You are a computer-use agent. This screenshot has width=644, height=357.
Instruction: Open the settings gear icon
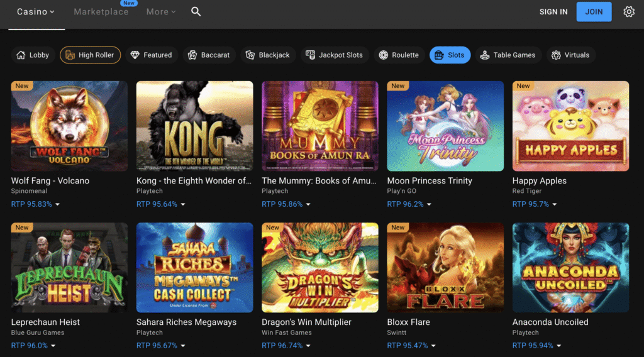pos(629,11)
